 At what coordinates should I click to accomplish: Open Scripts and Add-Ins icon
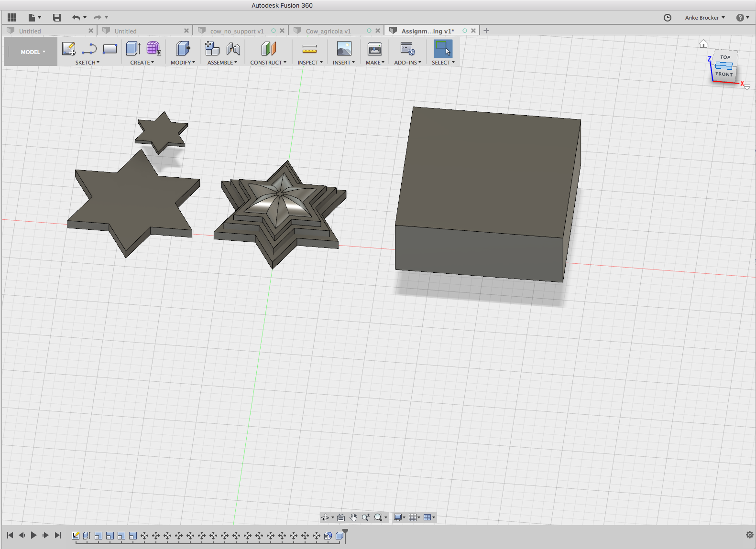click(x=407, y=49)
